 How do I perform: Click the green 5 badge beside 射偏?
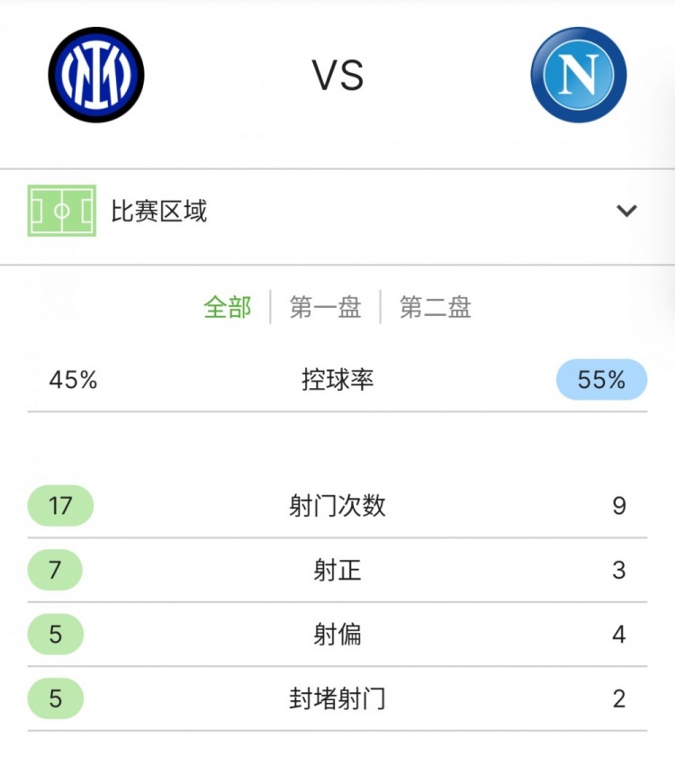56,634
